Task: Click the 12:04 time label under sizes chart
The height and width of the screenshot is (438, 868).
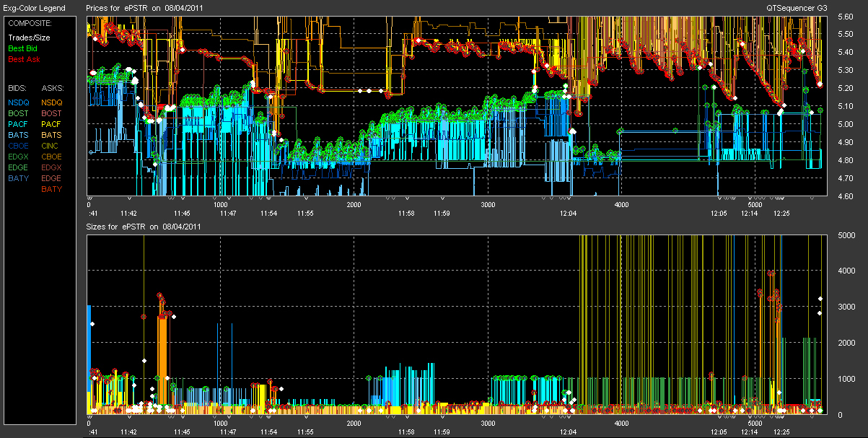Action: [x=568, y=431]
